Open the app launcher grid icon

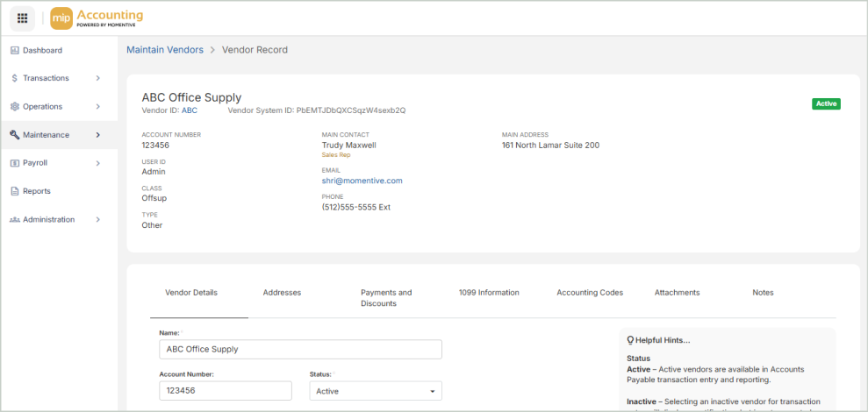point(23,18)
